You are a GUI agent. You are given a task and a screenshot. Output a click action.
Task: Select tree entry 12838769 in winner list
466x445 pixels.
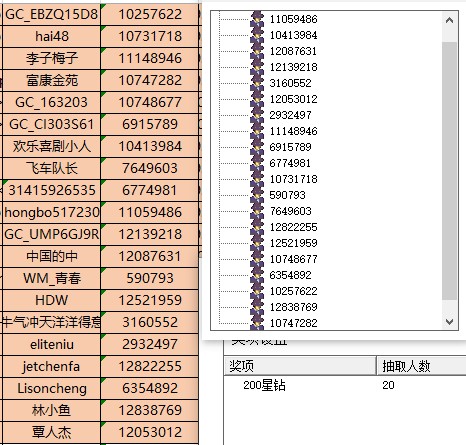(293, 307)
